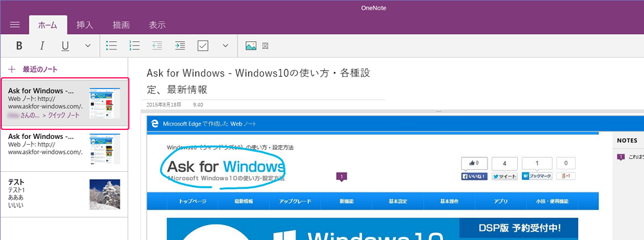Click the Facebook いいね! button
644x240 pixels.
click(x=474, y=176)
